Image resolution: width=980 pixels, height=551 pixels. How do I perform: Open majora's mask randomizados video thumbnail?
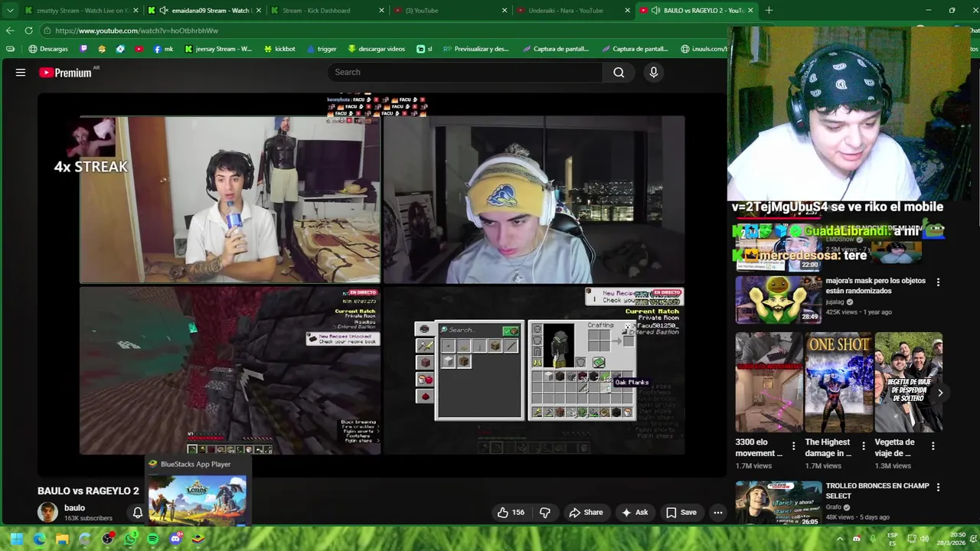pos(779,299)
